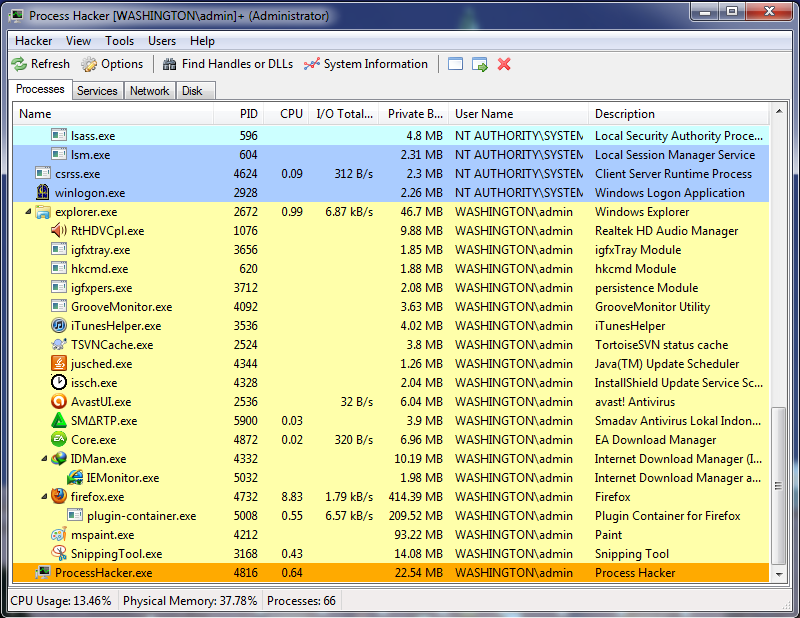Click the red X terminate process icon

click(x=502, y=63)
